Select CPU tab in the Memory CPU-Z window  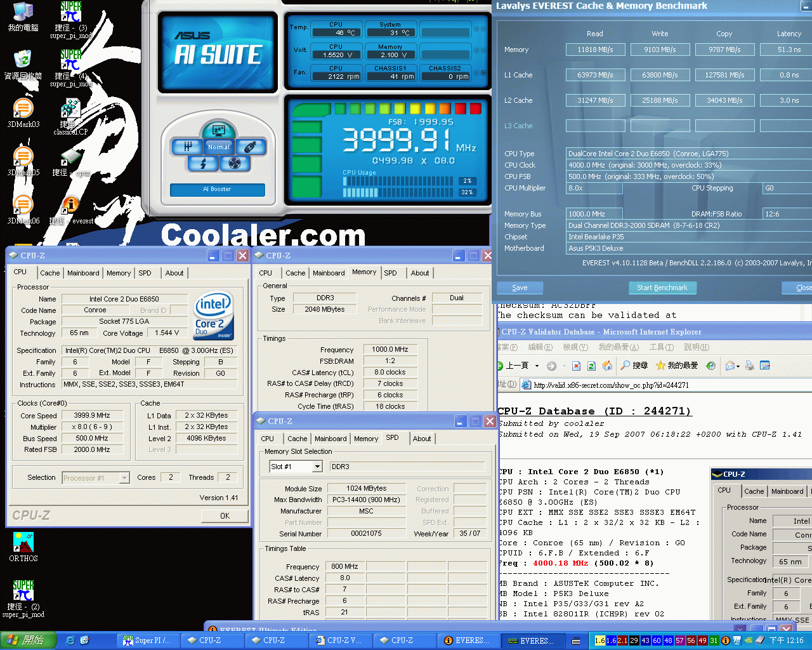click(266, 273)
